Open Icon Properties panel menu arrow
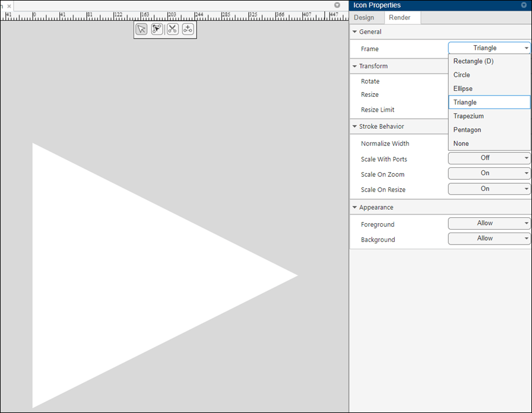The image size is (532, 413). (524, 5)
